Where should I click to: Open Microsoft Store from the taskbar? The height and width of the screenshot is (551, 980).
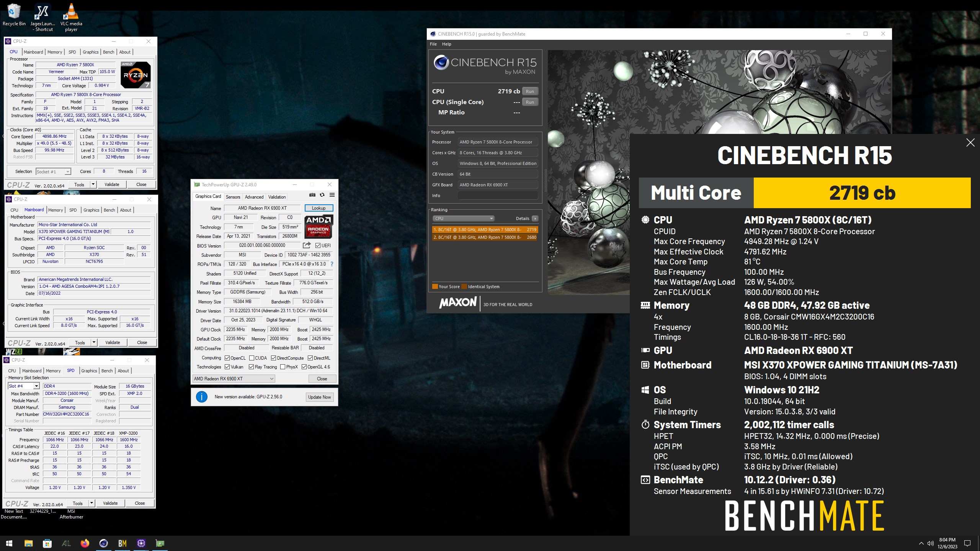47,543
